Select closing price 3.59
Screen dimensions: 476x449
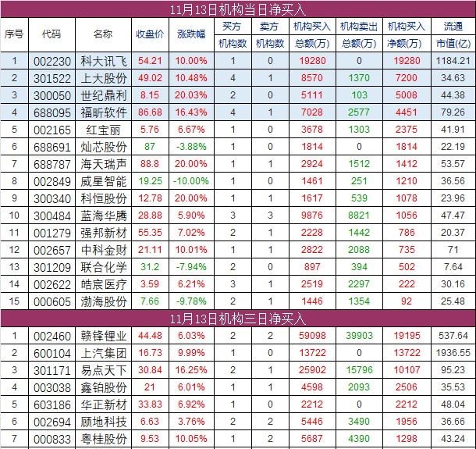coord(150,284)
